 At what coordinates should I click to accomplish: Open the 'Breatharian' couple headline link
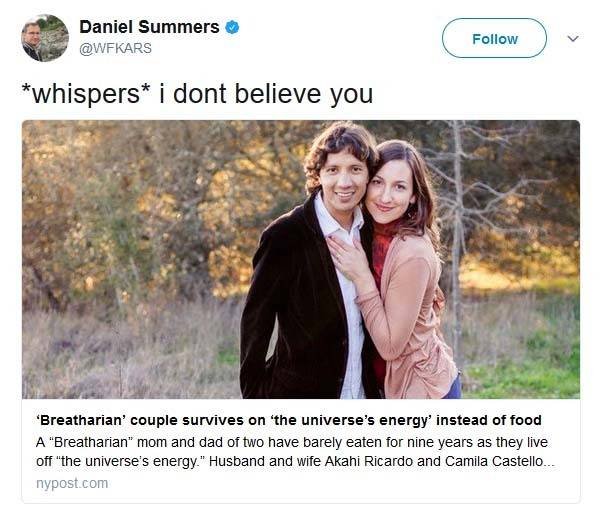pos(288,420)
